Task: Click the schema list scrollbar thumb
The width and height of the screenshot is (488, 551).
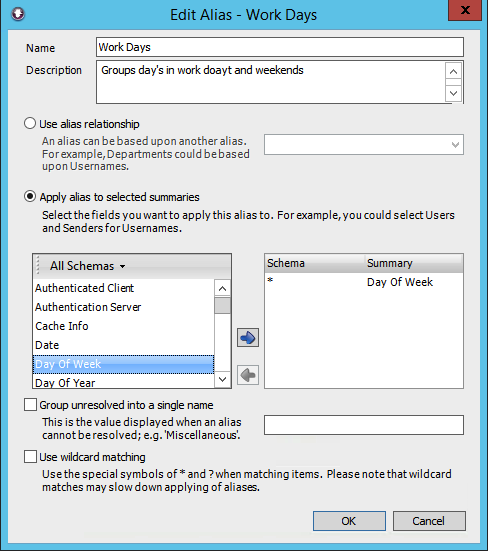Action: [222, 305]
